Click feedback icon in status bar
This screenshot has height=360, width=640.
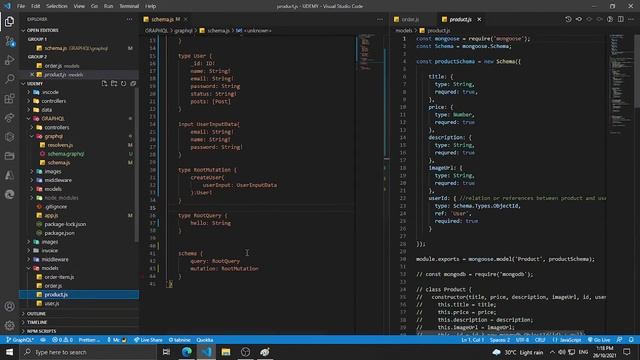point(620,340)
